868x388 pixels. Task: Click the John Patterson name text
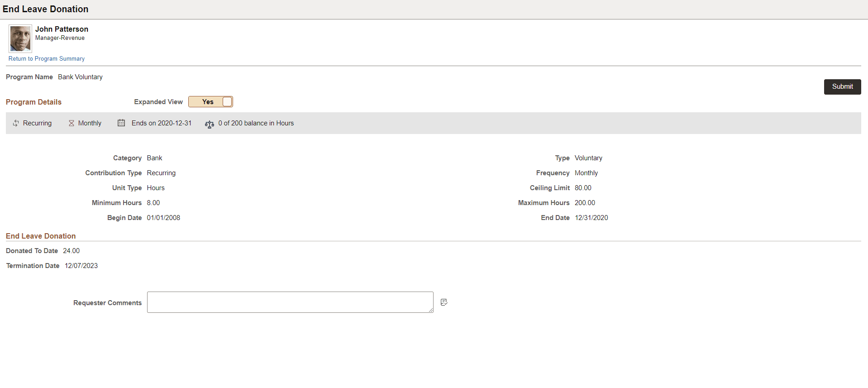click(62, 29)
